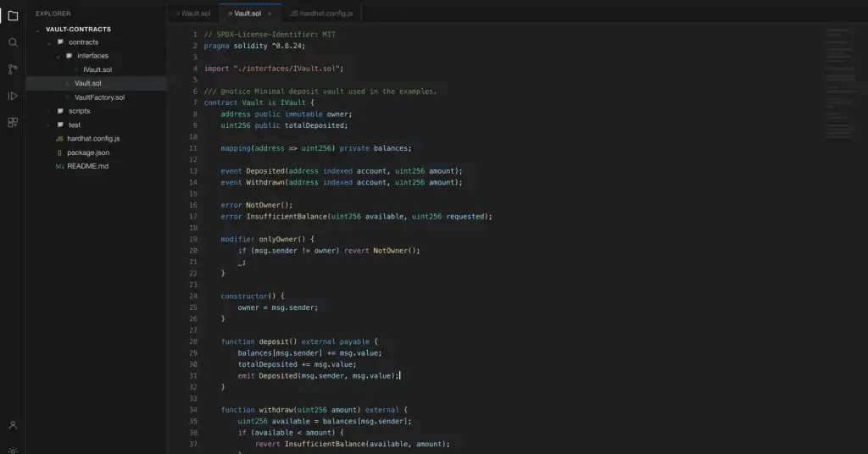Screen dimensions: 868x454
Task: Switch to the hardhat.config.js editor tab
Action: (x=321, y=14)
